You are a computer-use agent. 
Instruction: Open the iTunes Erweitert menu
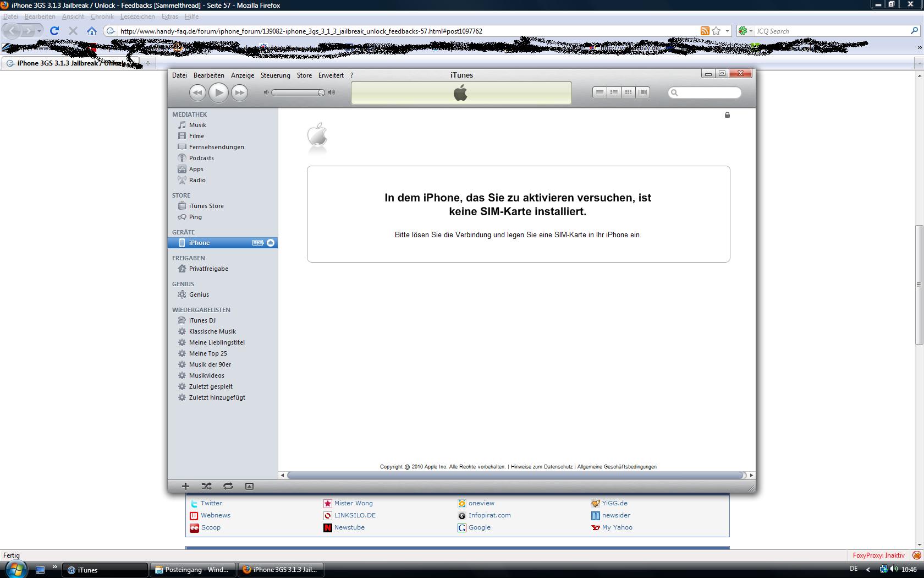[331, 75]
